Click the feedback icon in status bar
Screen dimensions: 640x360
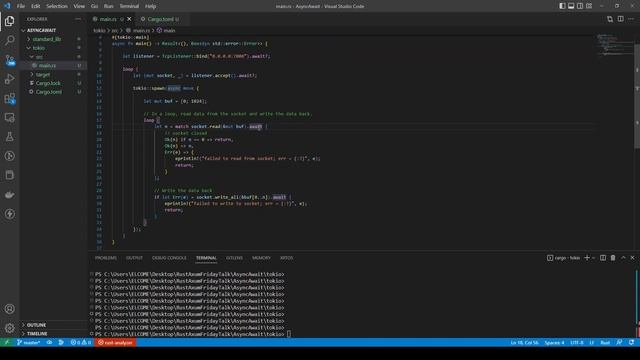tap(619, 342)
